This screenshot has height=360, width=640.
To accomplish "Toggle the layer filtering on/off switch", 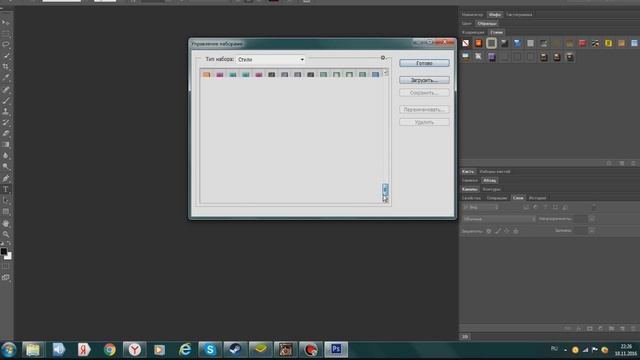I will pyautogui.click(x=594, y=207).
